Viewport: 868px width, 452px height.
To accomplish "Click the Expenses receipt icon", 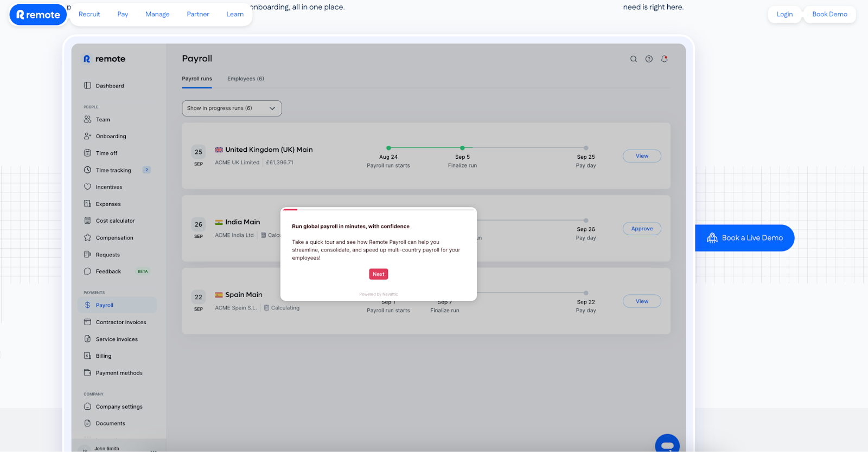I will 87,204.
